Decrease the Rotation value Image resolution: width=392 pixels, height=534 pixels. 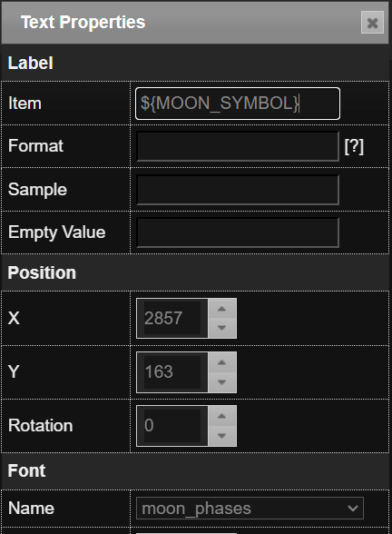[x=221, y=436]
